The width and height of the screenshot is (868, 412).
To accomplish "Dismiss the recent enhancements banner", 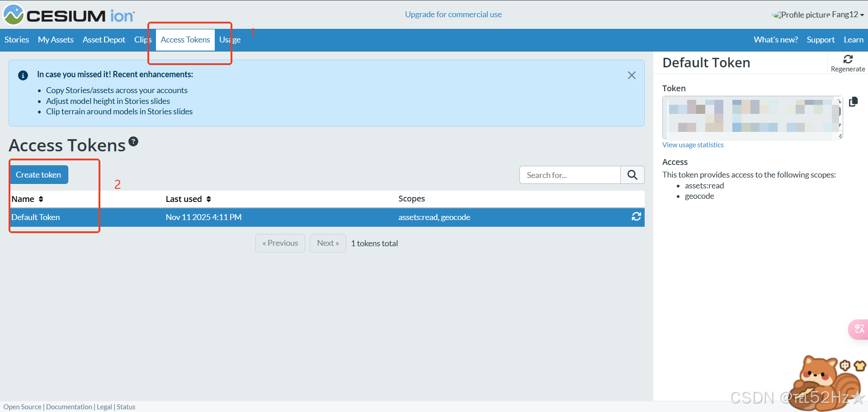I will tap(632, 75).
